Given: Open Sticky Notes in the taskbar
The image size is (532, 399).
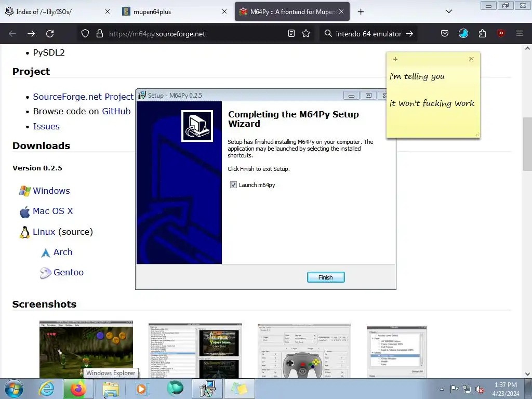Looking at the screenshot, I should pyautogui.click(x=239, y=389).
